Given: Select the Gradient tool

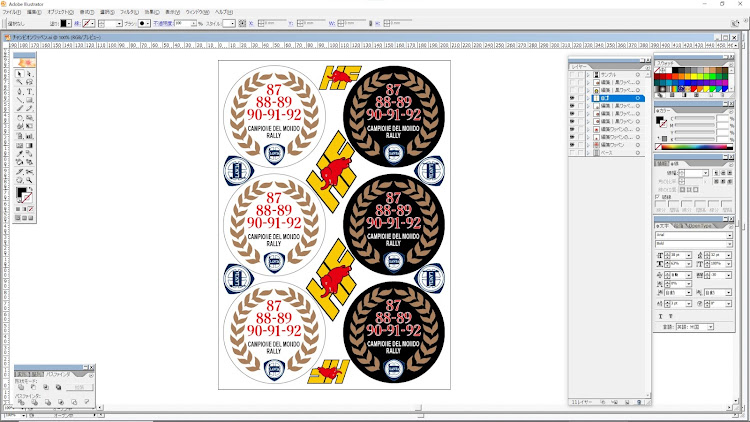Looking at the screenshot, I should (x=29, y=145).
